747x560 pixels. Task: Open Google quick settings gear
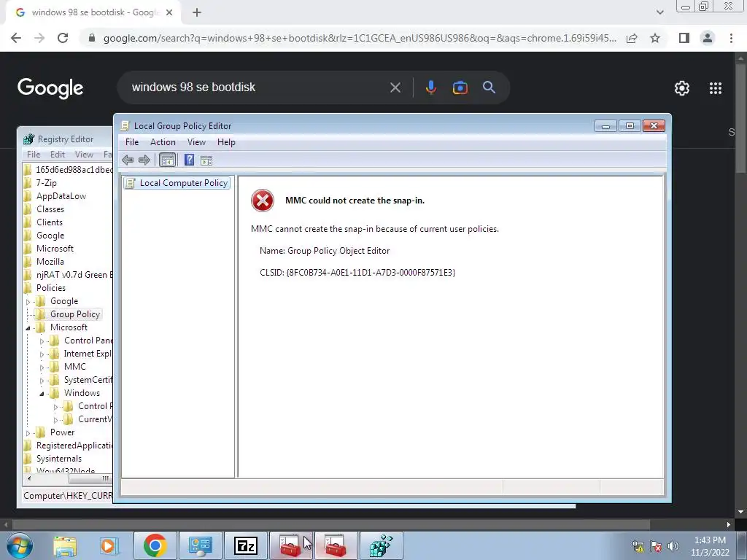point(682,88)
